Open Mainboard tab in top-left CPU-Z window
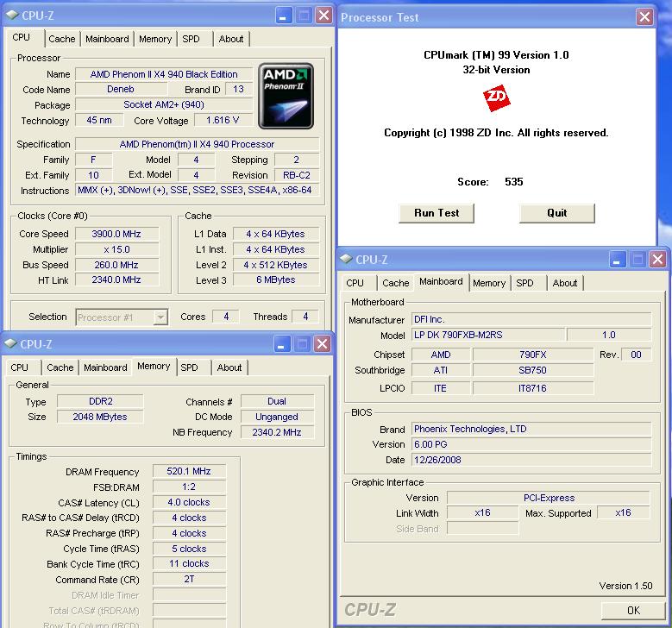The width and height of the screenshot is (672, 628). (x=107, y=39)
